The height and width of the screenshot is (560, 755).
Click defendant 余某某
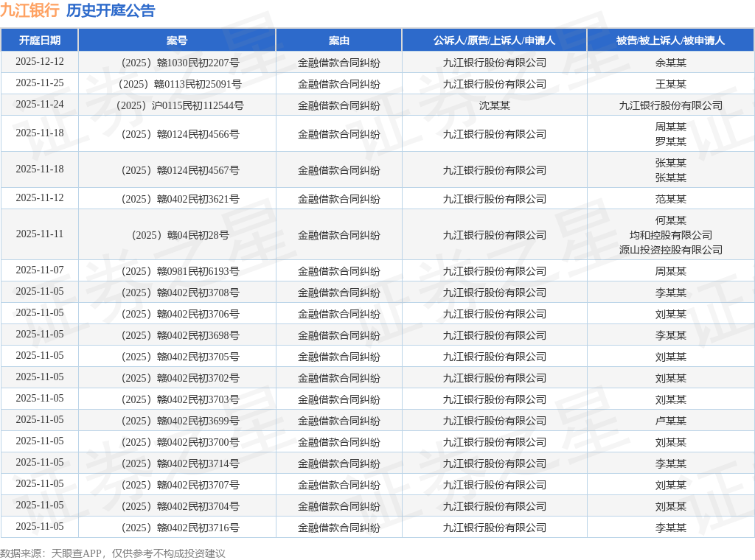pos(670,63)
